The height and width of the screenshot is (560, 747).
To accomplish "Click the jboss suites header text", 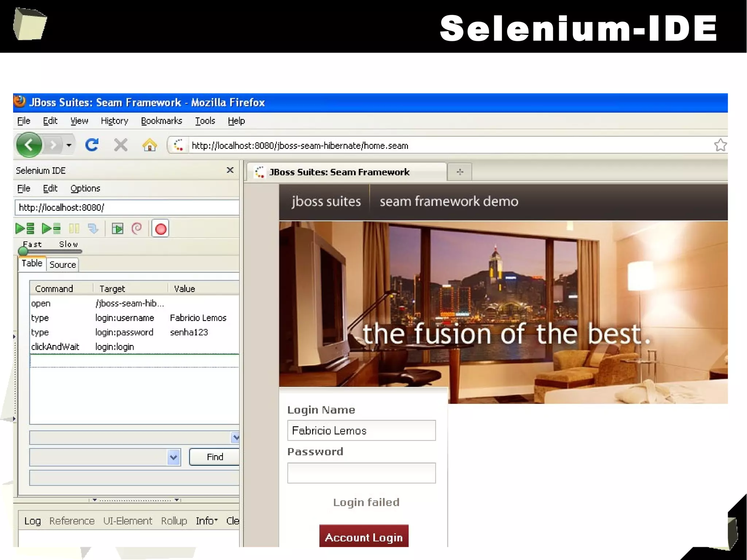I will pos(326,201).
